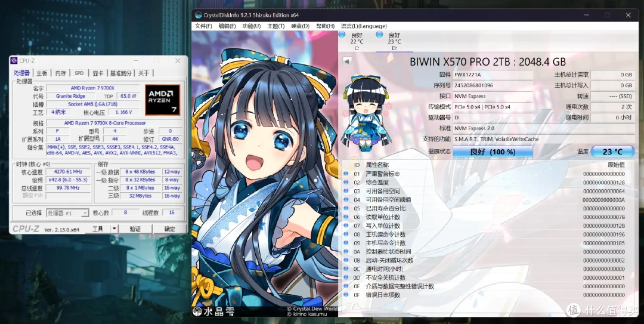Close the CPU-Z window

click(178, 61)
